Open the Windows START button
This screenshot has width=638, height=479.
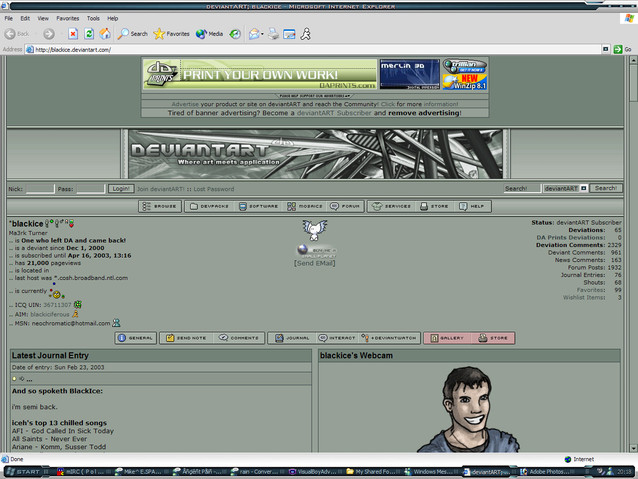(x=24, y=472)
